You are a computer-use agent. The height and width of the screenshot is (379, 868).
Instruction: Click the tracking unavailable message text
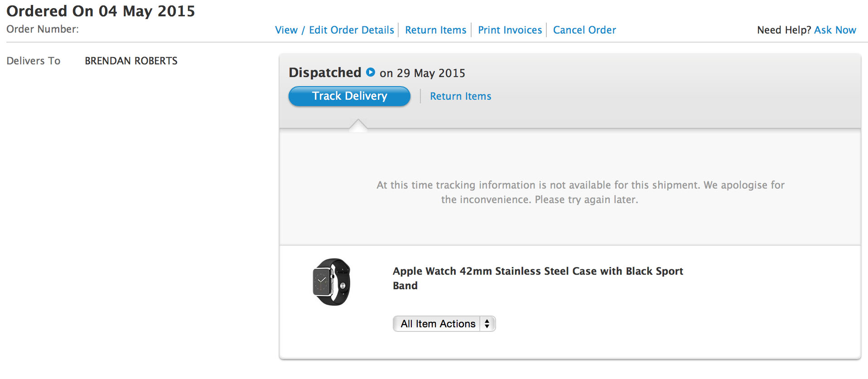pos(580,192)
